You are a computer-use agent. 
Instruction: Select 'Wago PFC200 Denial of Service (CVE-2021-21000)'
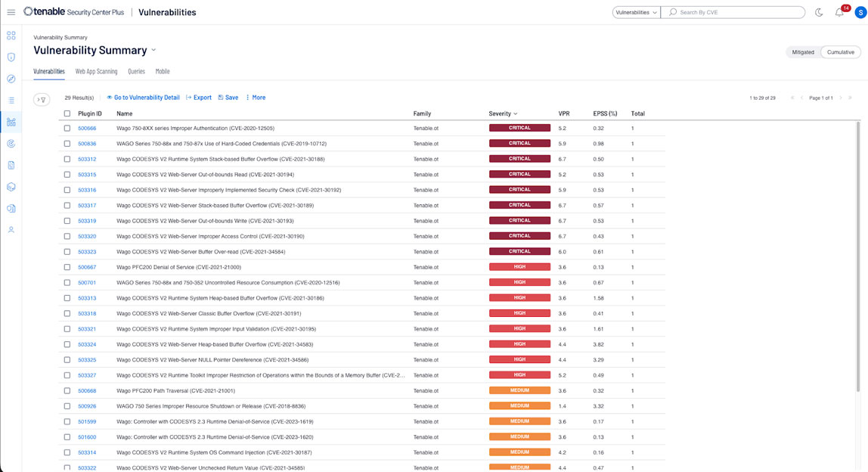click(x=178, y=267)
